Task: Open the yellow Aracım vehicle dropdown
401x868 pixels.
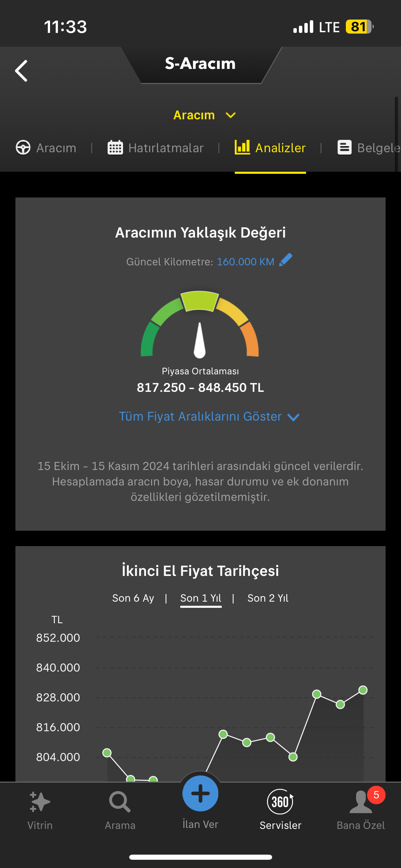Action: tap(205, 115)
